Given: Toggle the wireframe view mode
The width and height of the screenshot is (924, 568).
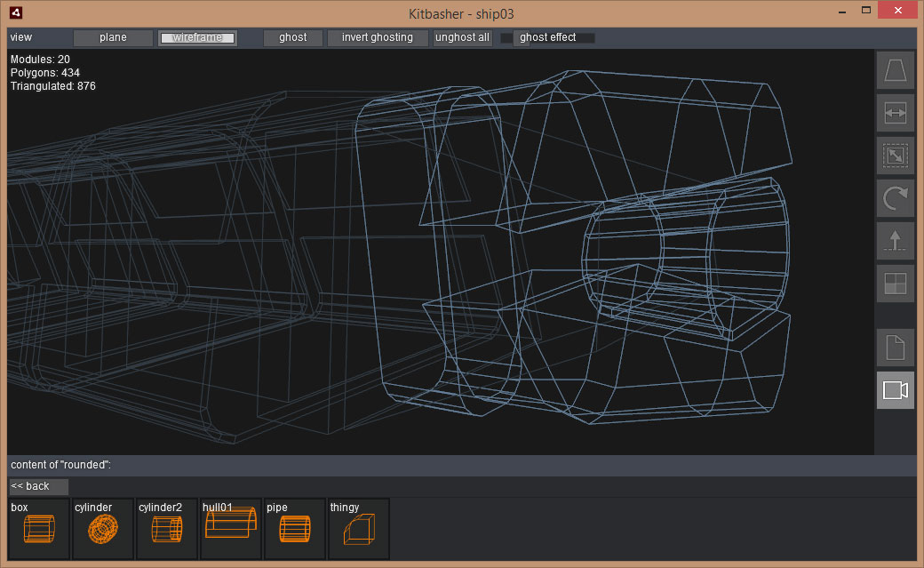Looking at the screenshot, I should pos(197,37).
